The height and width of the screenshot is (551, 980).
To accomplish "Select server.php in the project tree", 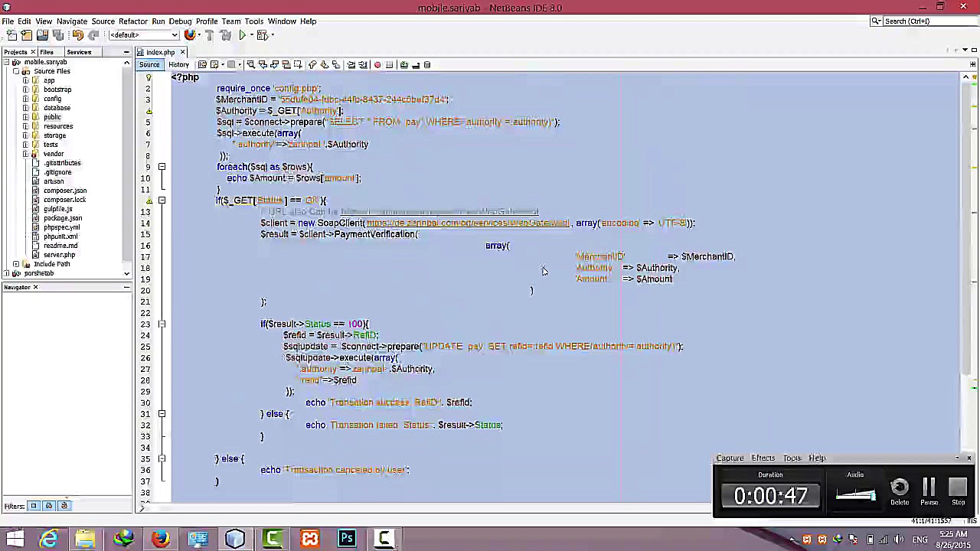I will pos(59,255).
